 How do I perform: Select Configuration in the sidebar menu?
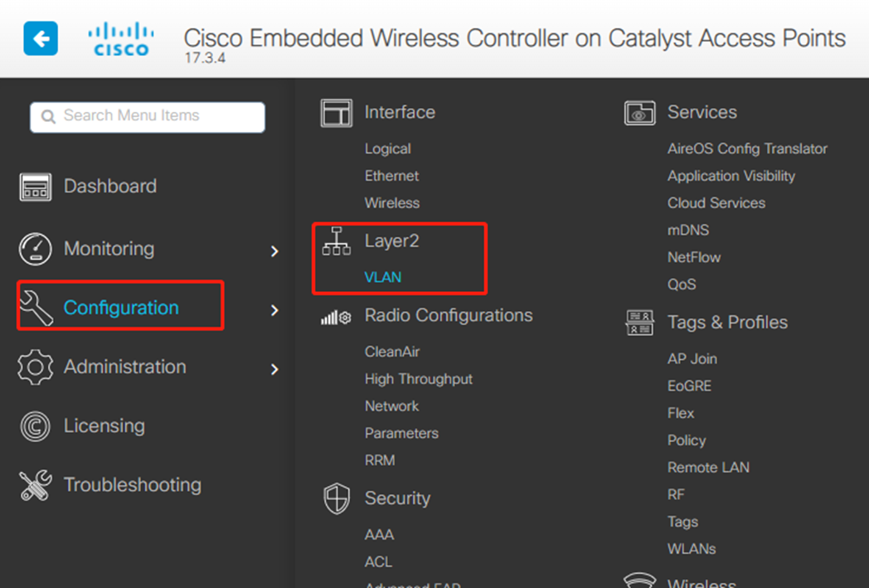tap(121, 308)
